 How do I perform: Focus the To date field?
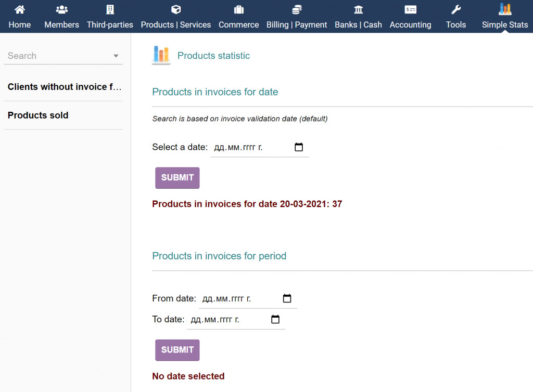pyautogui.click(x=236, y=320)
